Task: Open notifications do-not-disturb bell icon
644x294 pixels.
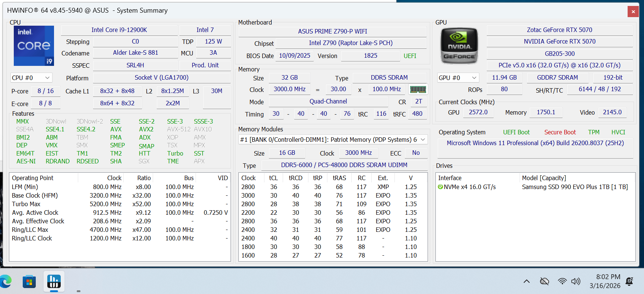Action: pyautogui.click(x=629, y=281)
